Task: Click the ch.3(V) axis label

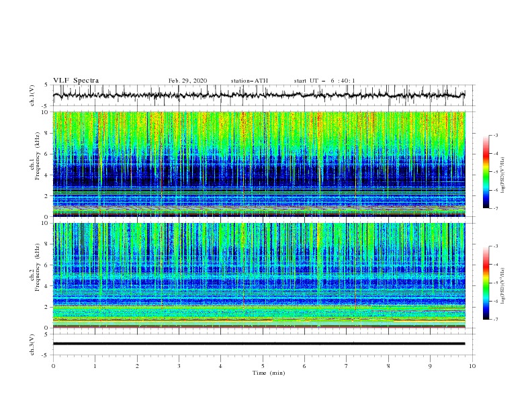Action: click(32, 345)
